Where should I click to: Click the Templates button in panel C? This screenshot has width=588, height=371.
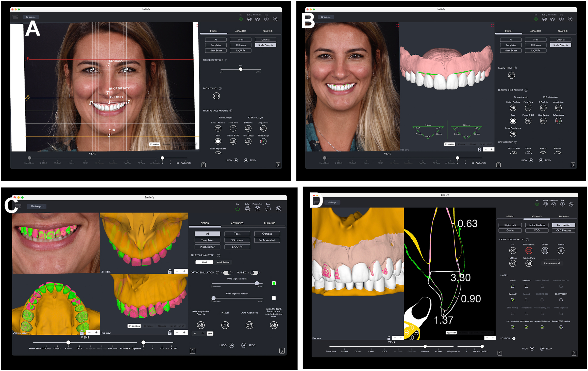click(207, 240)
